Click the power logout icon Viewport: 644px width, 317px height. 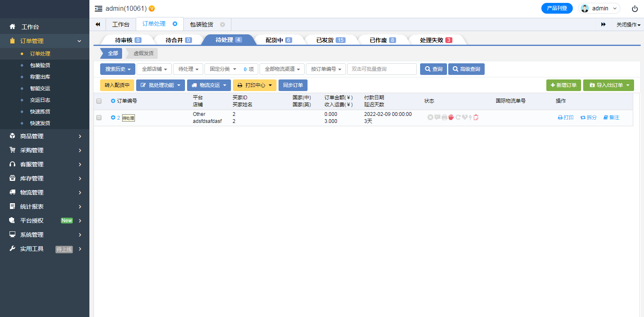(634, 8)
